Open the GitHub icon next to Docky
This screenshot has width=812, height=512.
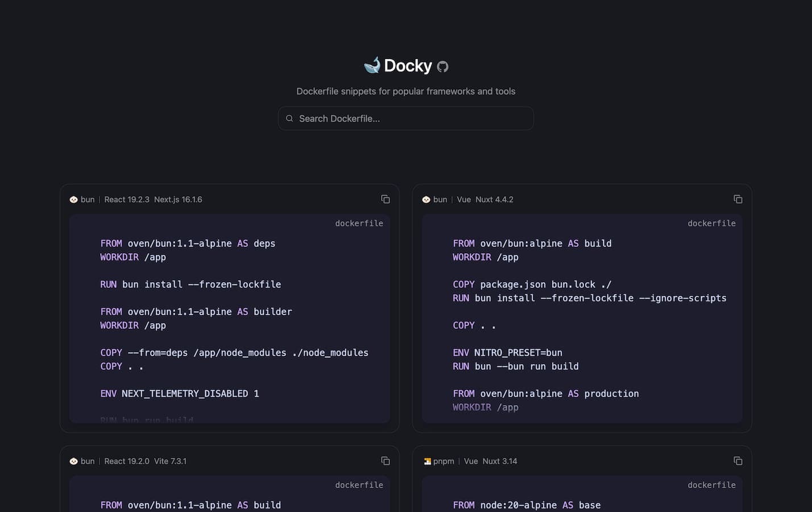[442, 67]
